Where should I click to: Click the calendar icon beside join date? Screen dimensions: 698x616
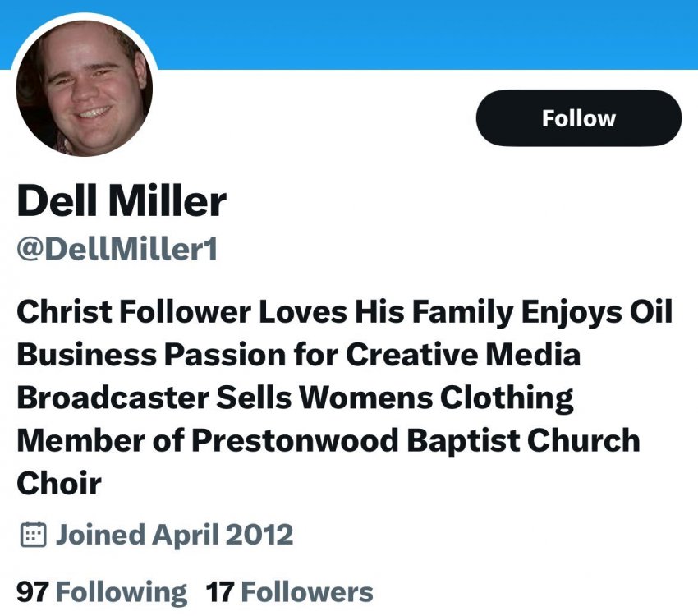click(x=32, y=536)
